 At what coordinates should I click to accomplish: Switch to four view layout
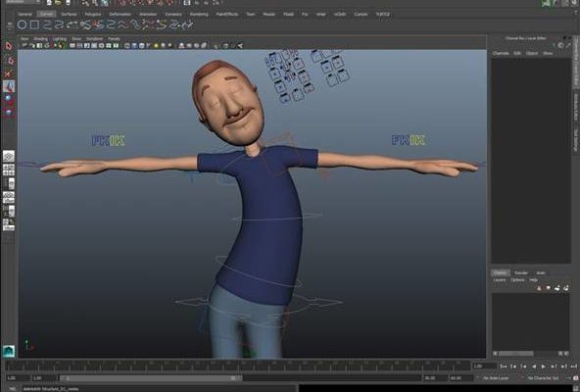[x=9, y=170]
